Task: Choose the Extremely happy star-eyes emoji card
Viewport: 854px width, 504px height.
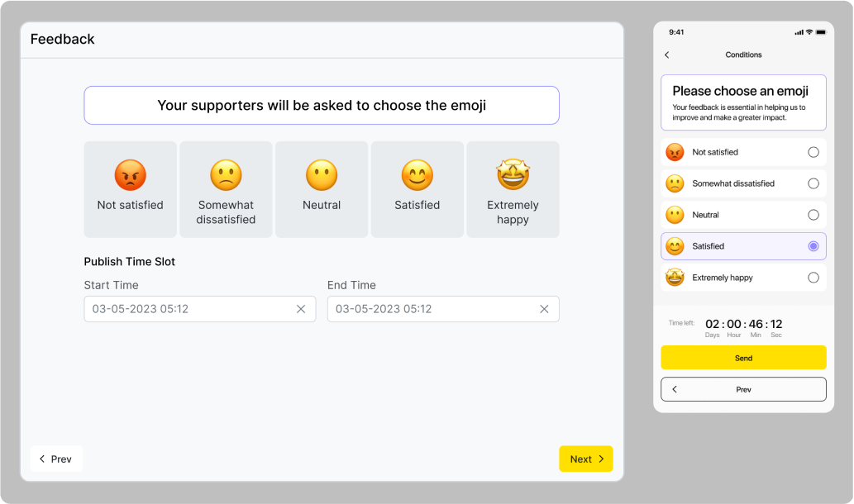Action: click(513, 189)
